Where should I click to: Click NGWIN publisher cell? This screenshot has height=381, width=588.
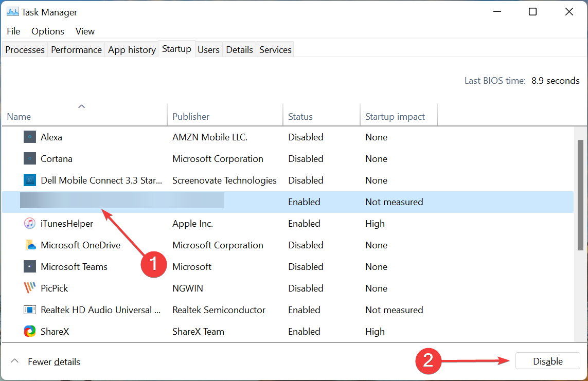(187, 288)
